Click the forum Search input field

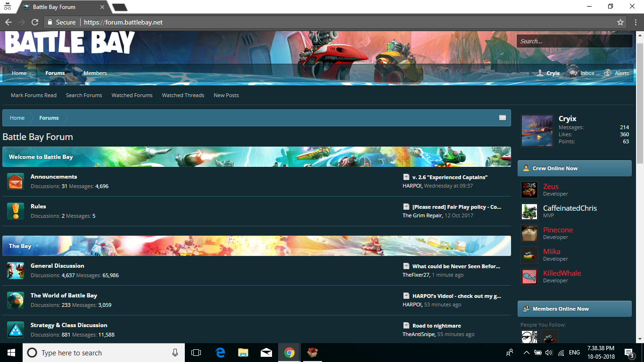click(574, 41)
